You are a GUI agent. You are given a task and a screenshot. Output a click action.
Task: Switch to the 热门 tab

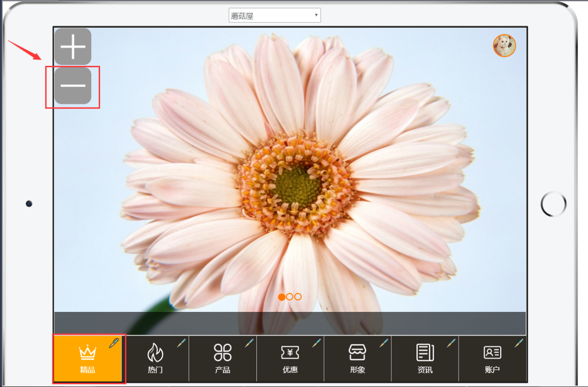155,359
